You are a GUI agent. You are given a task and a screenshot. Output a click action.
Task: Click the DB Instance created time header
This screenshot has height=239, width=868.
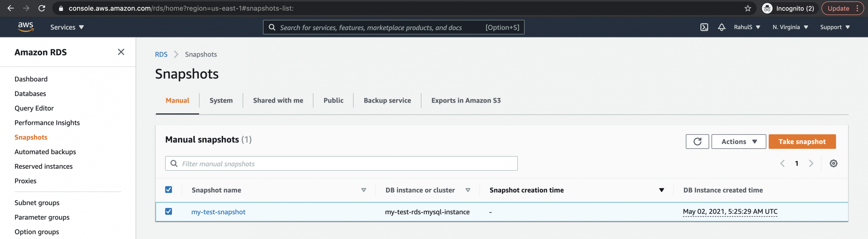click(723, 190)
